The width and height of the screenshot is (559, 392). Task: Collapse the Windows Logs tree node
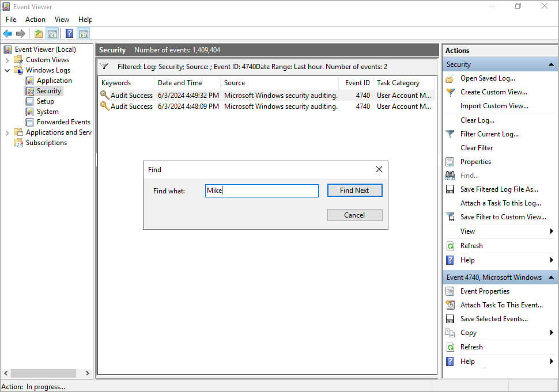click(7, 70)
